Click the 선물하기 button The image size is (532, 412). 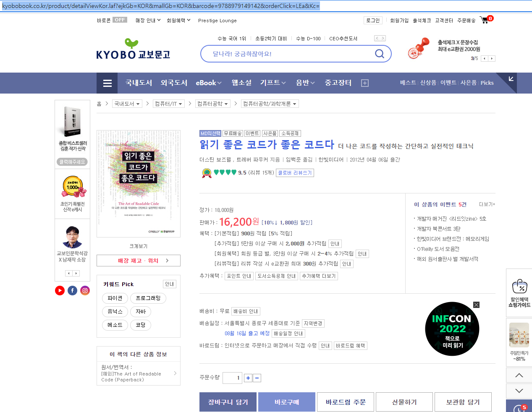(404, 402)
